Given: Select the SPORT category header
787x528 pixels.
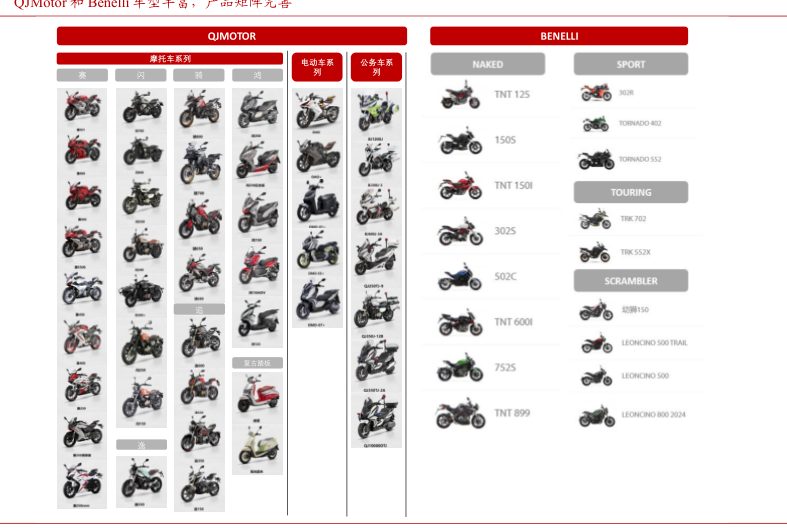Looking at the screenshot, I should pos(630,64).
